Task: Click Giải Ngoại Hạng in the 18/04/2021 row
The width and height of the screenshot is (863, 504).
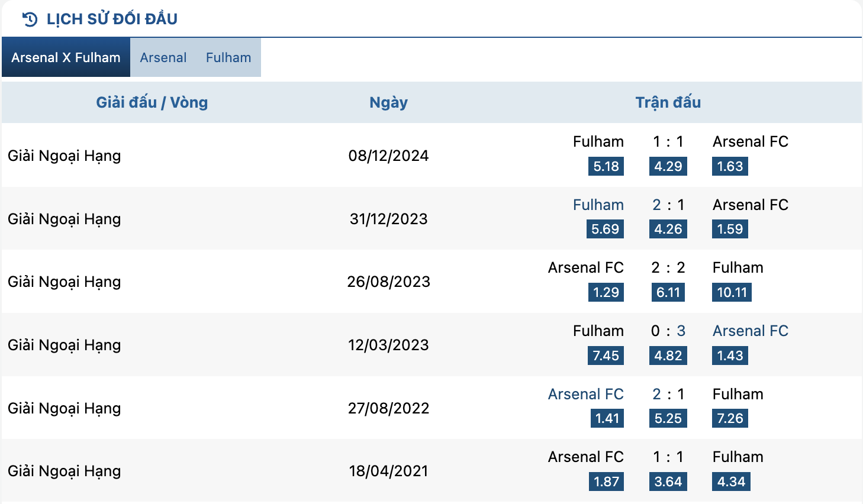Action: click(65, 471)
